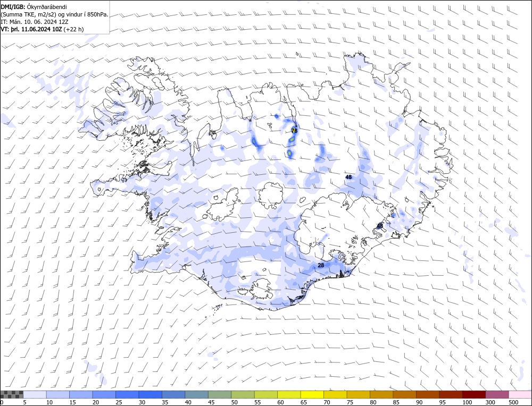Click the 65–70 bright yellow legend swatch
This screenshot has width=532, height=406.
click(x=312, y=394)
